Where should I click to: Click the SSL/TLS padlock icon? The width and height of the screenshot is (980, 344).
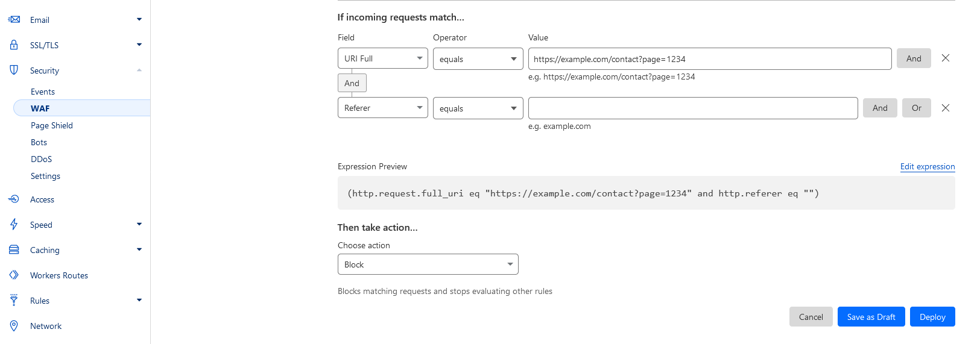14,45
